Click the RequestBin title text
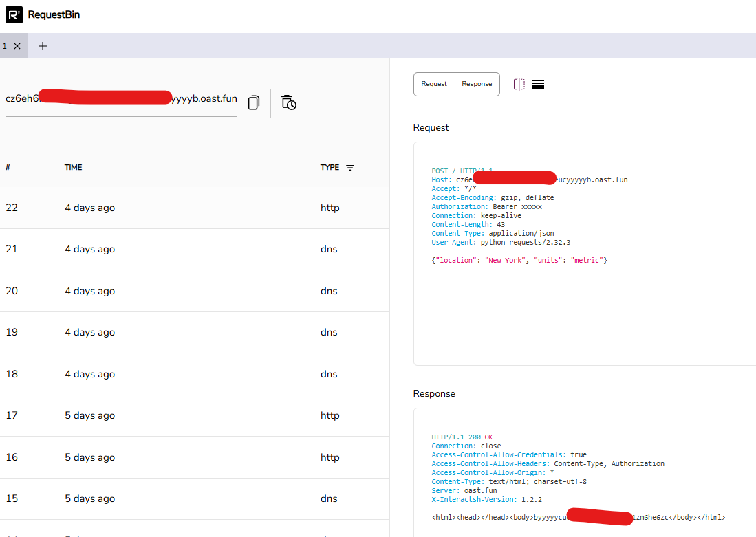Image resolution: width=756 pixels, height=537 pixels. [52, 14]
